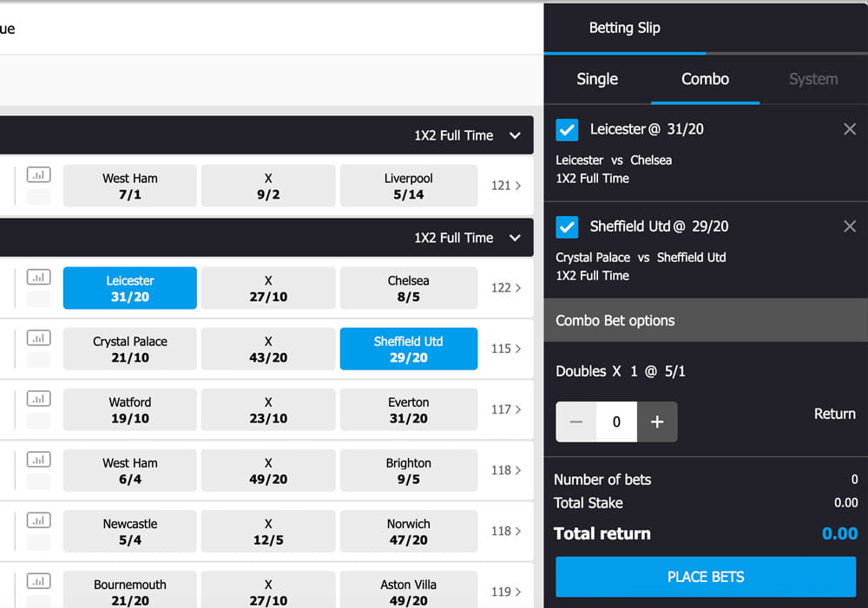Viewport: 868px width, 608px height.
Task: Bet on draw at 12/5
Action: click(x=268, y=532)
